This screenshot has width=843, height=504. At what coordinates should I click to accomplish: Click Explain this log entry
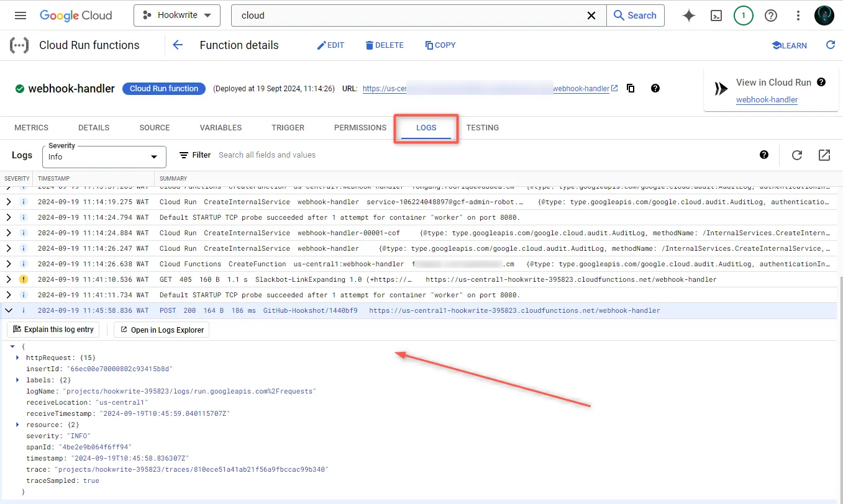point(53,330)
